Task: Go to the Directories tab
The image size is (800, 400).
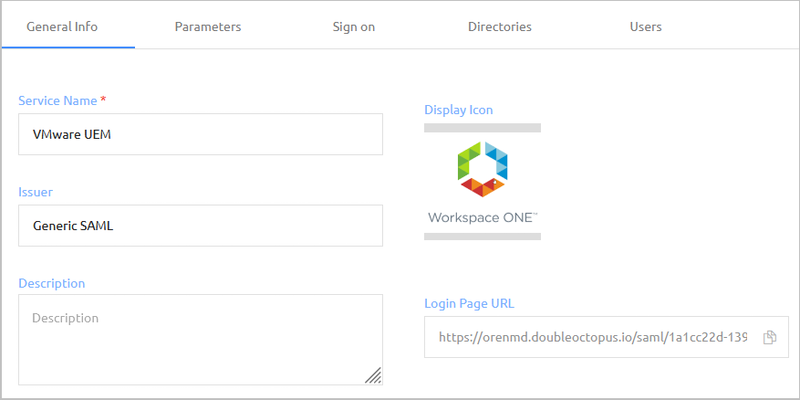Action: pyautogui.click(x=499, y=27)
